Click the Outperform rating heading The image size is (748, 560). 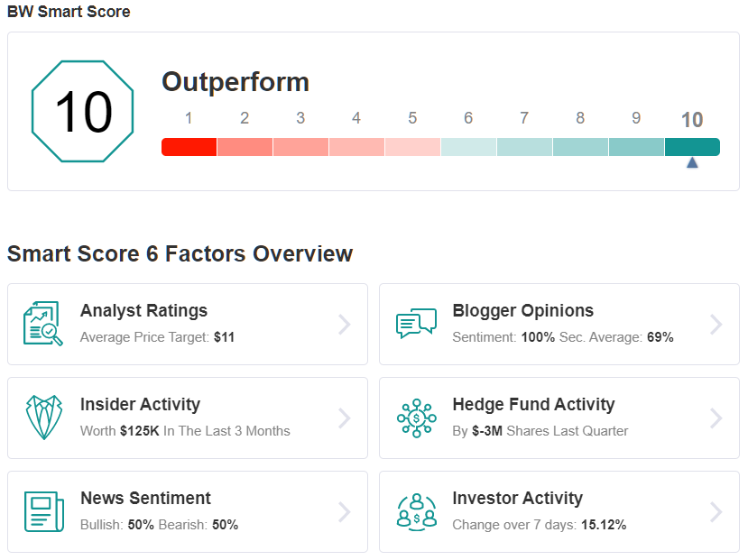pos(235,82)
